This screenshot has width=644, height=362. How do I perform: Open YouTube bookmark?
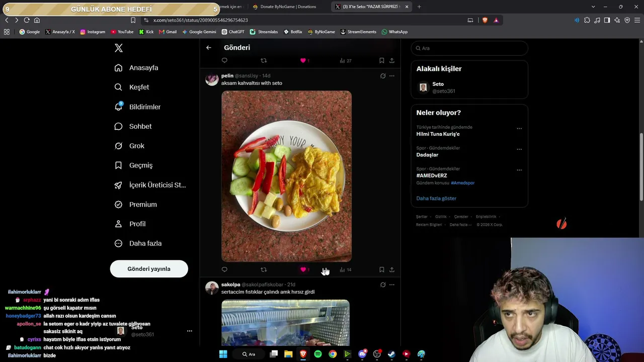(x=122, y=32)
